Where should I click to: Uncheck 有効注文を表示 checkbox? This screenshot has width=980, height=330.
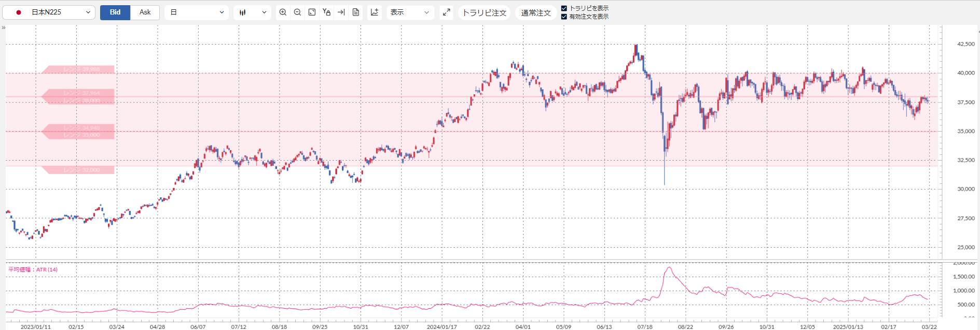564,17
